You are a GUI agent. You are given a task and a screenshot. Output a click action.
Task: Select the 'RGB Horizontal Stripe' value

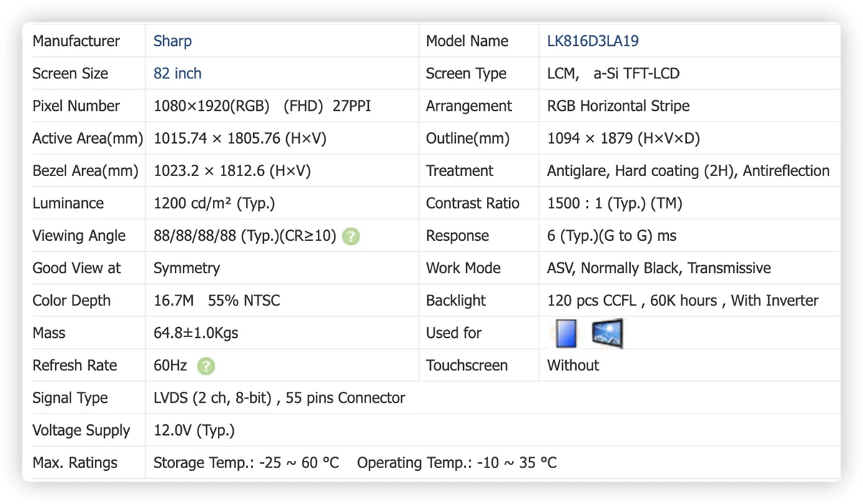[618, 106]
